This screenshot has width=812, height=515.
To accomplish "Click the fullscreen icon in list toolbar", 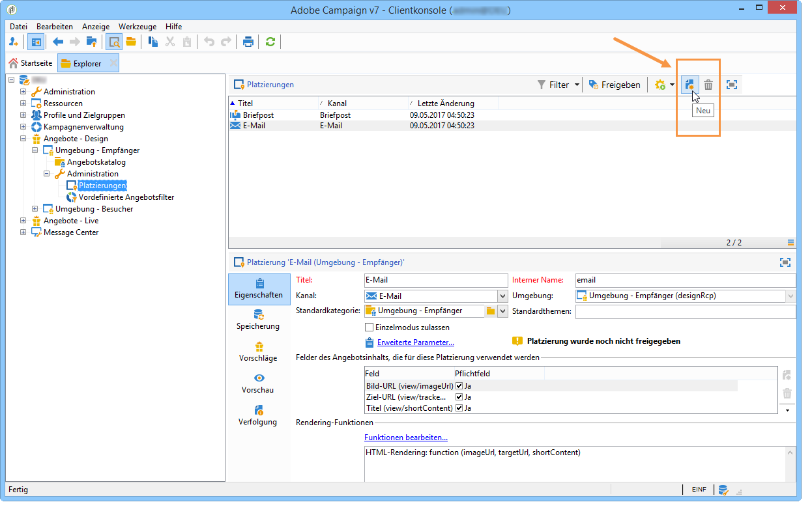I will coord(732,85).
